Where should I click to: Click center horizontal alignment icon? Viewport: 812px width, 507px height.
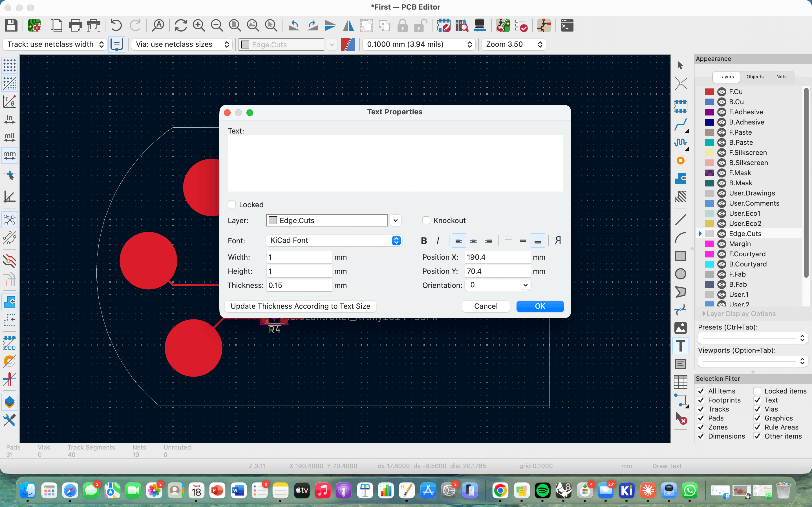473,241
